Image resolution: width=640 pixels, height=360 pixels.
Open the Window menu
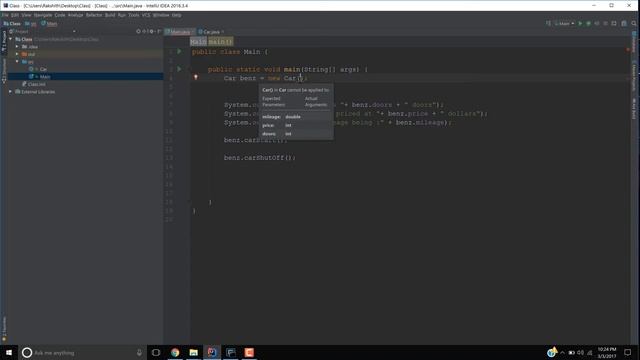[x=161, y=15]
